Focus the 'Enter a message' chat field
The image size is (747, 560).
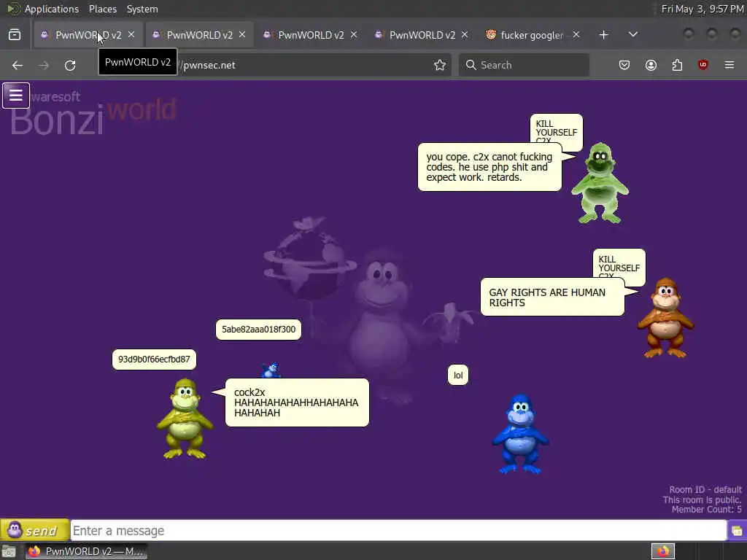pos(398,531)
